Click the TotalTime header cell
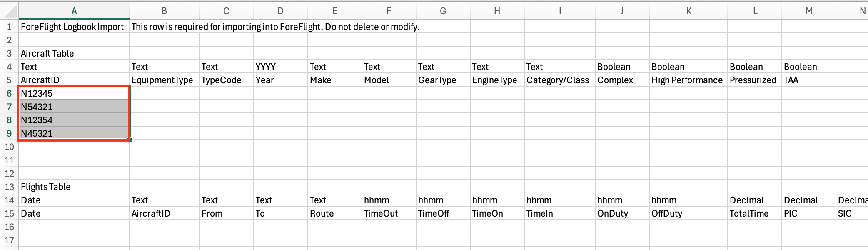868x250 pixels. (x=754, y=214)
